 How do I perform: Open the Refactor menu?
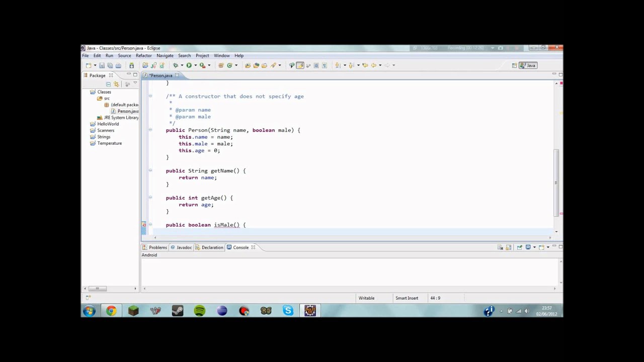[143, 56]
